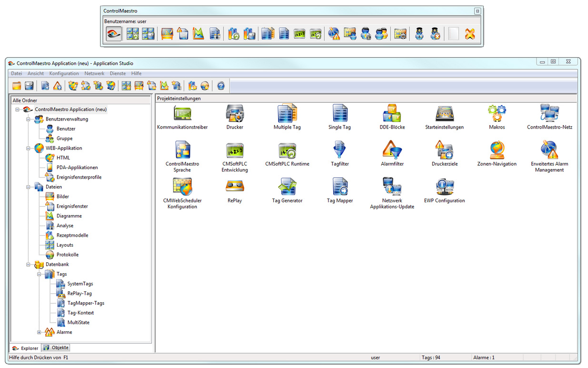Image resolution: width=588 pixels, height=368 pixels.
Task: Launch CMSoftPLC Entwicklung
Action: point(235,149)
